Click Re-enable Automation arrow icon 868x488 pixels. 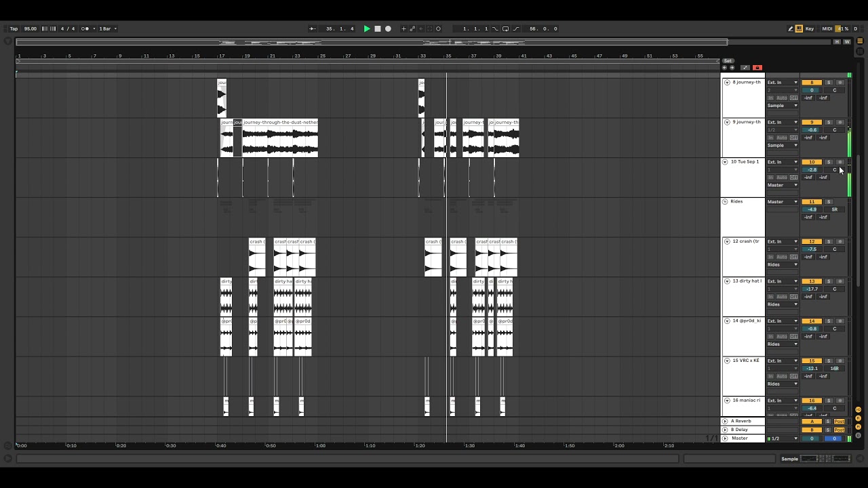(x=420, y=28)
